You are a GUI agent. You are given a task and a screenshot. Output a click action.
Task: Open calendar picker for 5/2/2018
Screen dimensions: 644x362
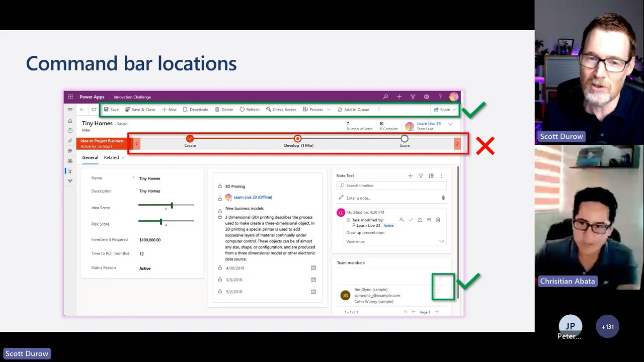(313, 292)
